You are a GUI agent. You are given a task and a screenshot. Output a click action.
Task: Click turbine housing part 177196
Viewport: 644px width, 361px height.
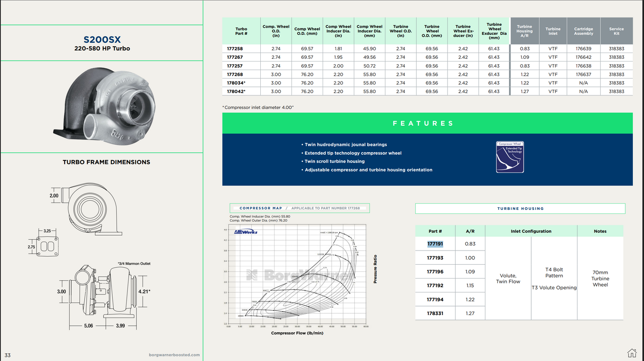[435, 271]
